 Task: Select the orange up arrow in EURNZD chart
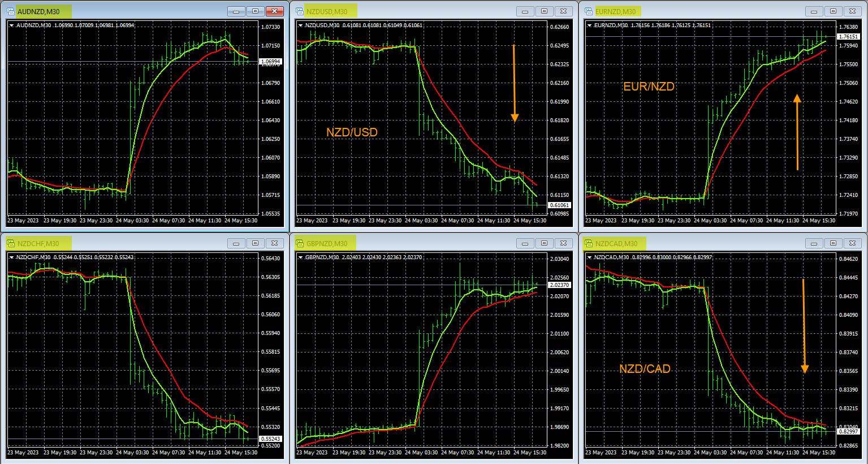point(797,132)
